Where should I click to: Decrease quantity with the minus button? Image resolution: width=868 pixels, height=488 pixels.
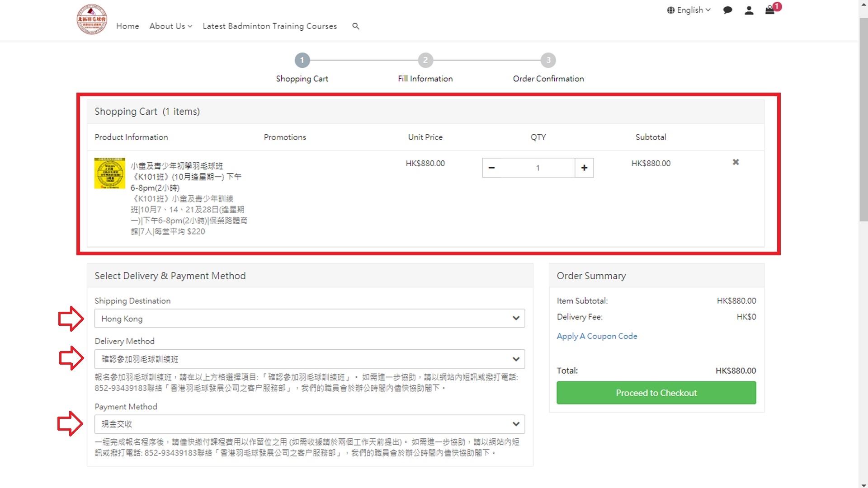click(492, 168)
